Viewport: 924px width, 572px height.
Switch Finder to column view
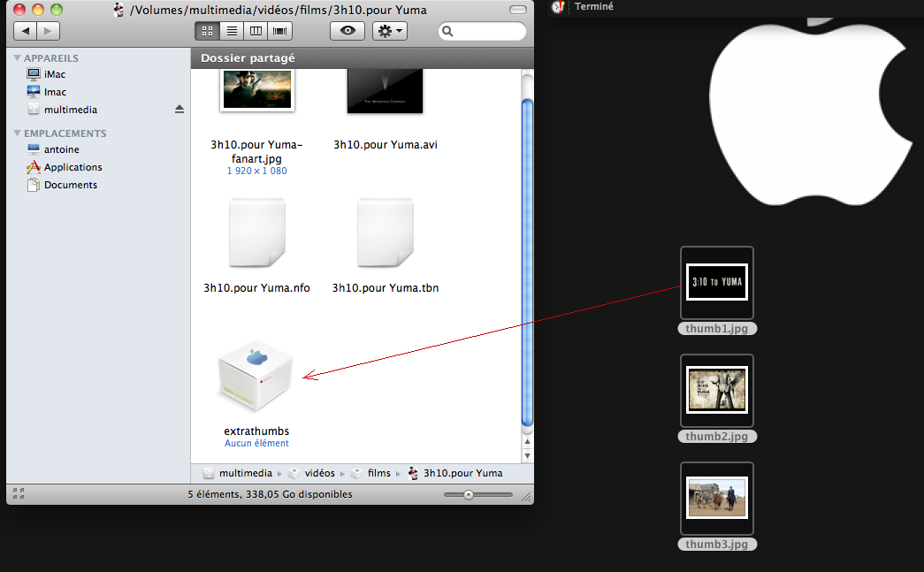tap(256, 31)
